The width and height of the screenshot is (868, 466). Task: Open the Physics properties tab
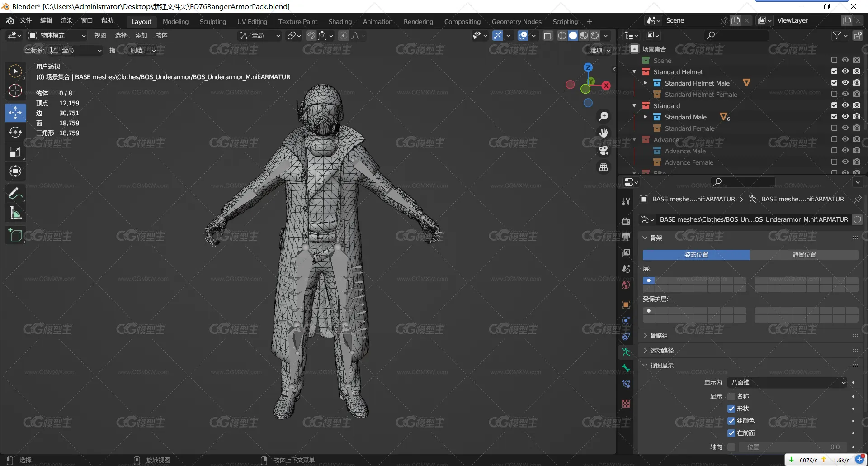[x=626, y=320]
